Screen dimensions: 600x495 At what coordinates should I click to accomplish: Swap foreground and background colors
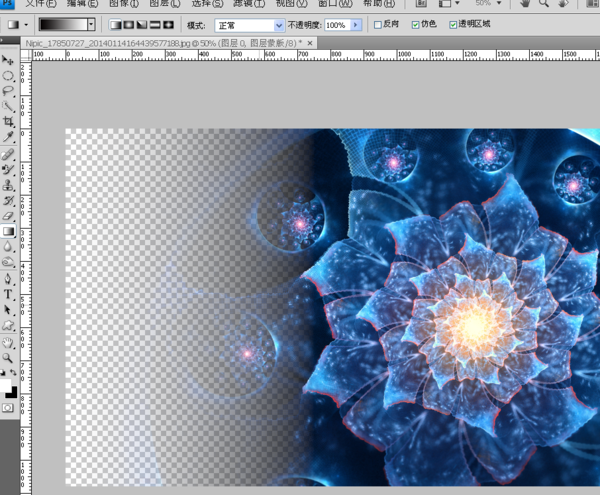[13, 372]
